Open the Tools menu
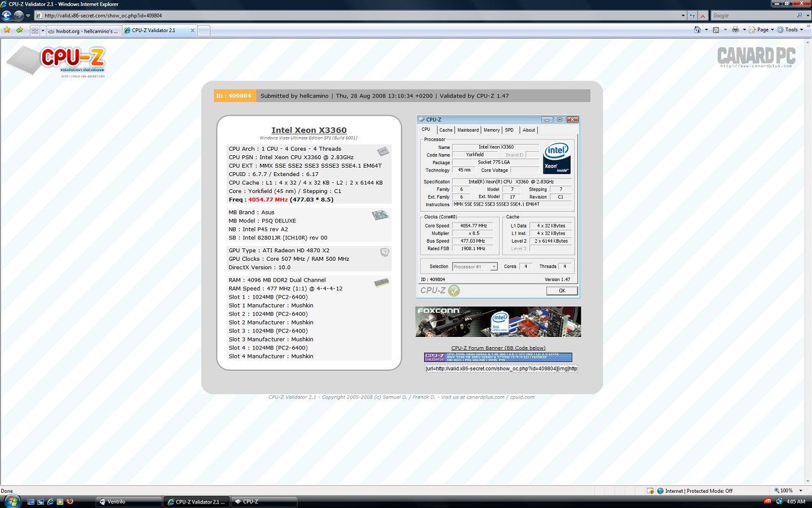Viewport: 812px width, 508px height. [x=790, y=30]
